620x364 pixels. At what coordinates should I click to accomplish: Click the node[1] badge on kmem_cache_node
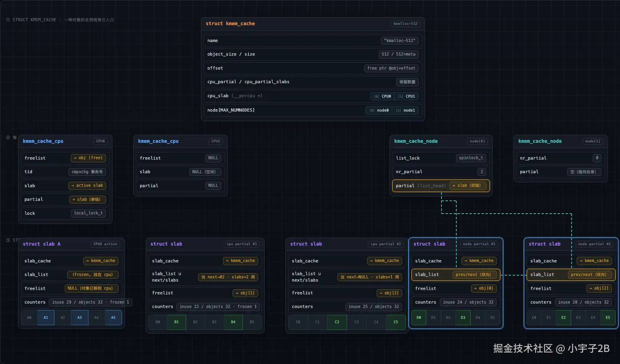pos(593,141)
